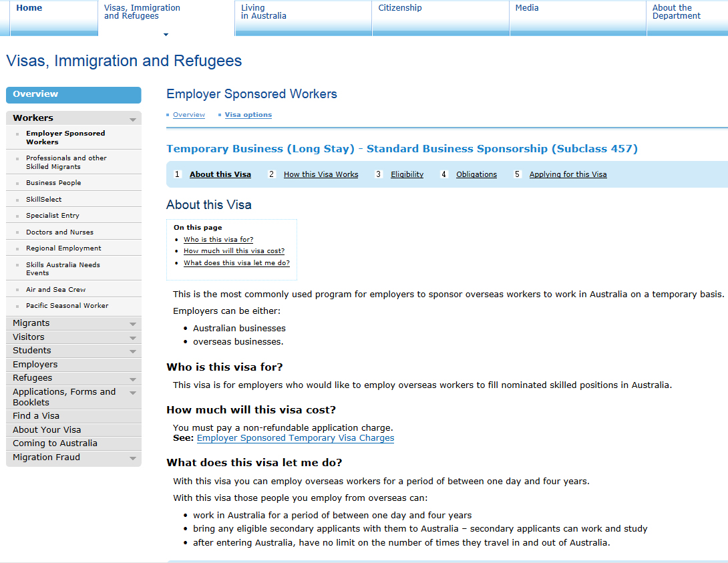This screenshot has height=563, width=728.
Task: Go to step 3 Eligibility
Action: pyautogui.click(x=407, y=174)
